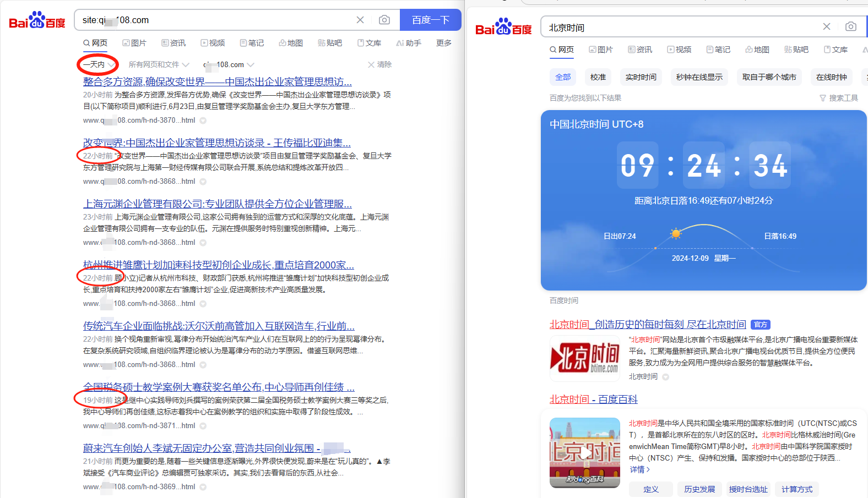Open the 资讯 tab in left window
This screenshot has height=498, width=868.
[173, 43]
